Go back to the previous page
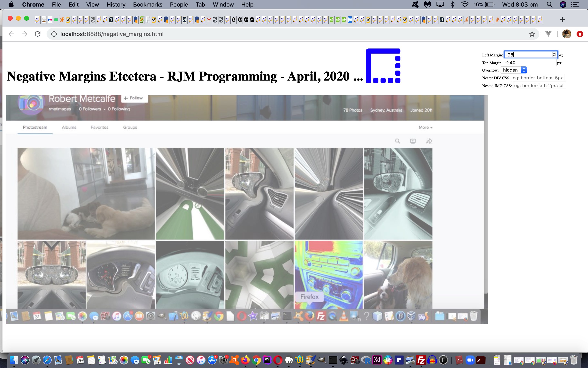This screenshot has height=368, width=588. [x=11, y=34]
